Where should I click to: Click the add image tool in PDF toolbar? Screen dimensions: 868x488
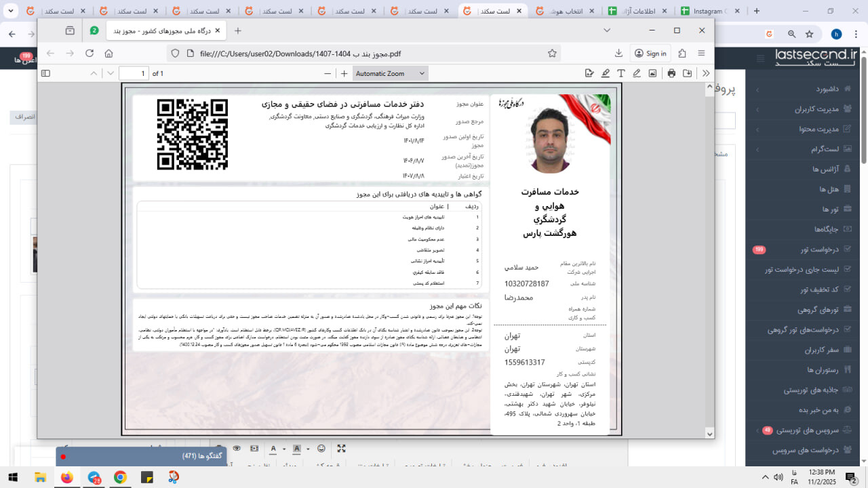[652, 73]
